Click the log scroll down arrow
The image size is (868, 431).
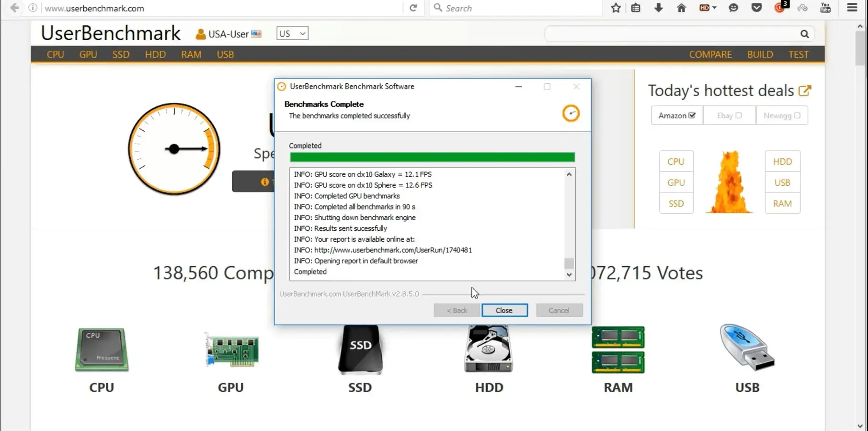coord(569,275)
